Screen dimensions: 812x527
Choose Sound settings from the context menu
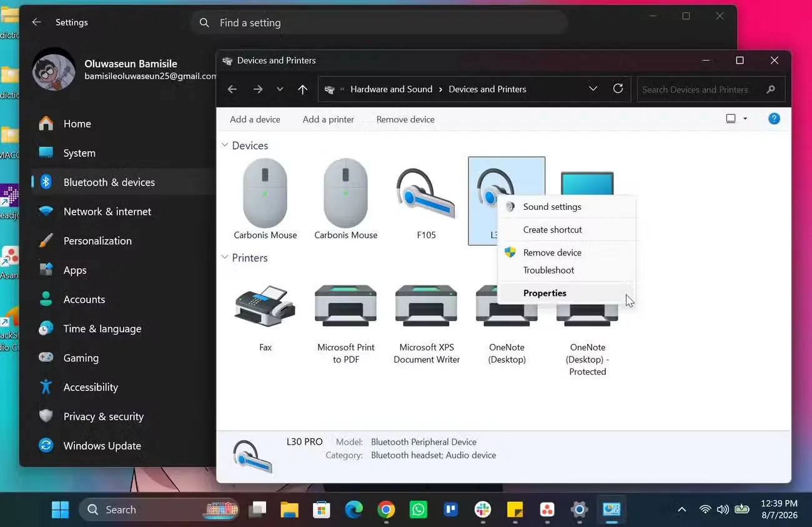tap(567, 207)
